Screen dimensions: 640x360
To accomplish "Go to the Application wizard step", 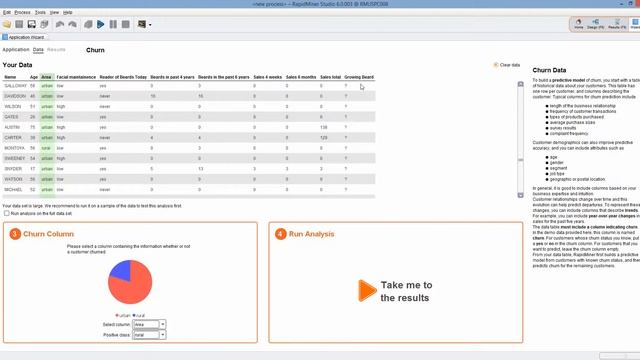I will pos(16,50).
